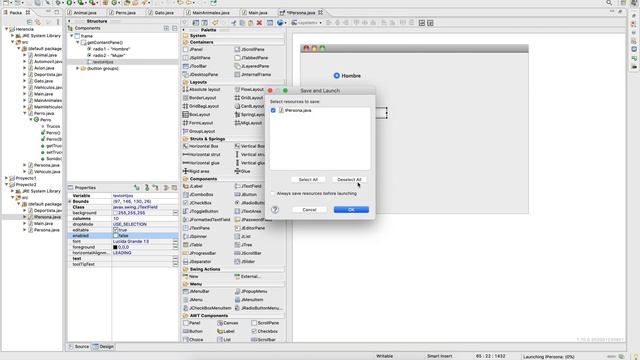Open the Perro.java editor tab
640x360 pixels.
point(122,13)
